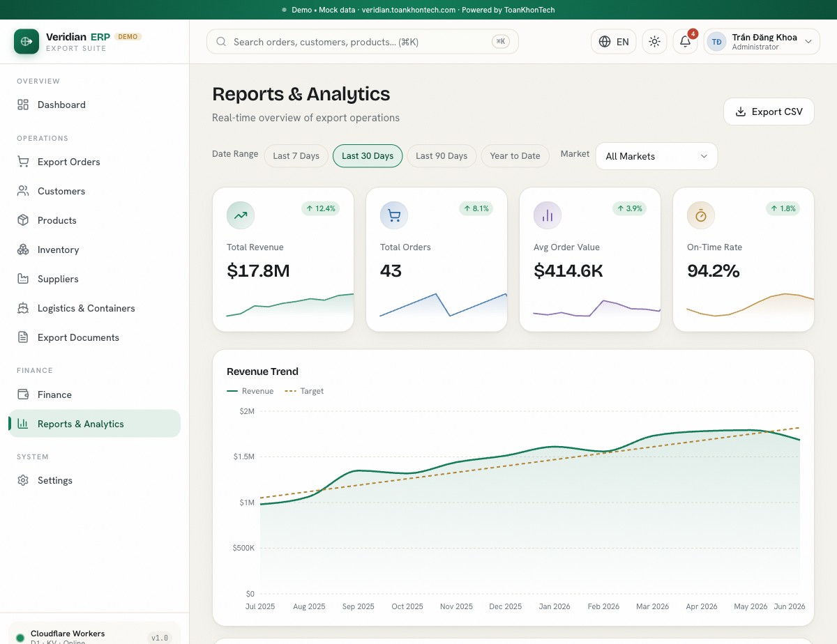Image resolution: width=837 pixels, height=644 pixels.
Task: Click the 94.2% on-time value
Action: coord(714,270)
